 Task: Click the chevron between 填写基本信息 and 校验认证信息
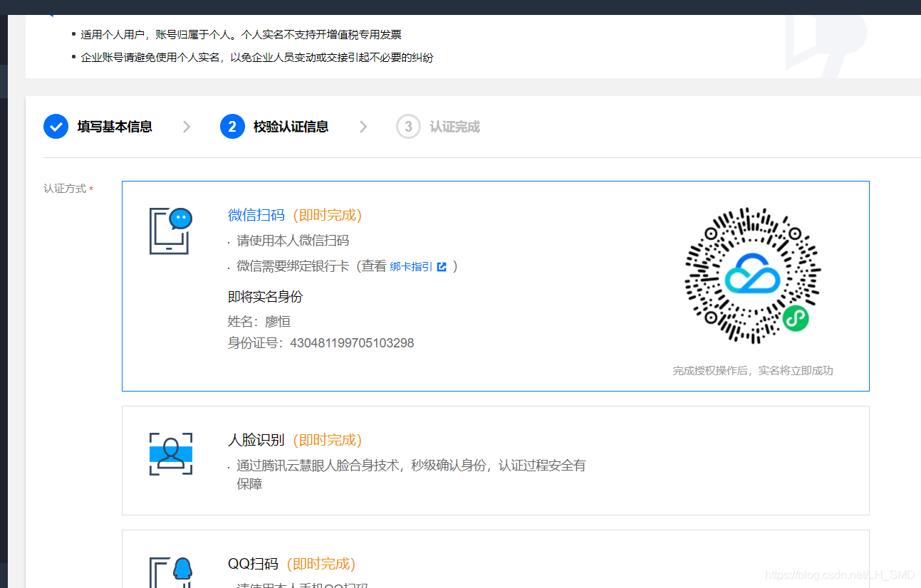click(x=187, y=126)
